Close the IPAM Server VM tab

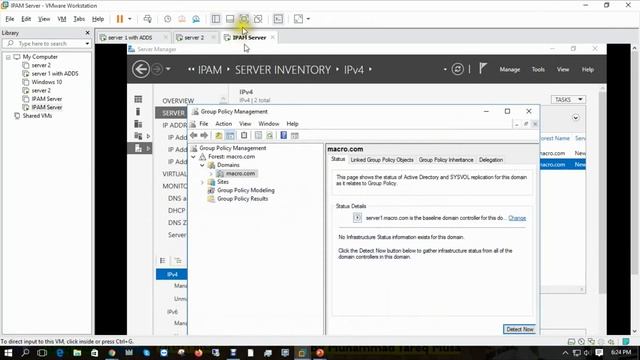click(273, 38)
